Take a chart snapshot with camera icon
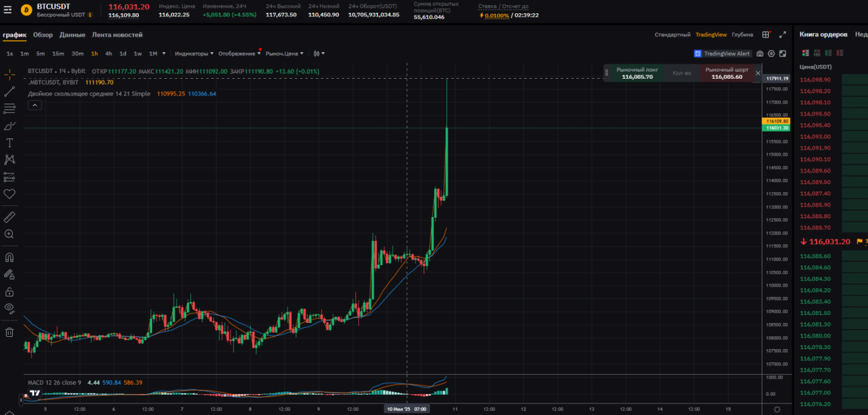 click(x=760, y=54)
